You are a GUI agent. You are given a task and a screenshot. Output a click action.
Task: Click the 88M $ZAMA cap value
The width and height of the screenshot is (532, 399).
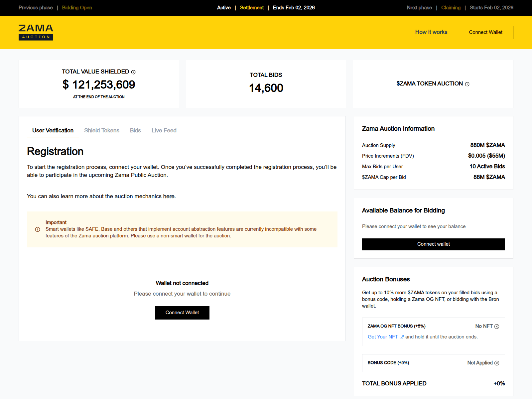pyautogui.click(x=489, y=177)
